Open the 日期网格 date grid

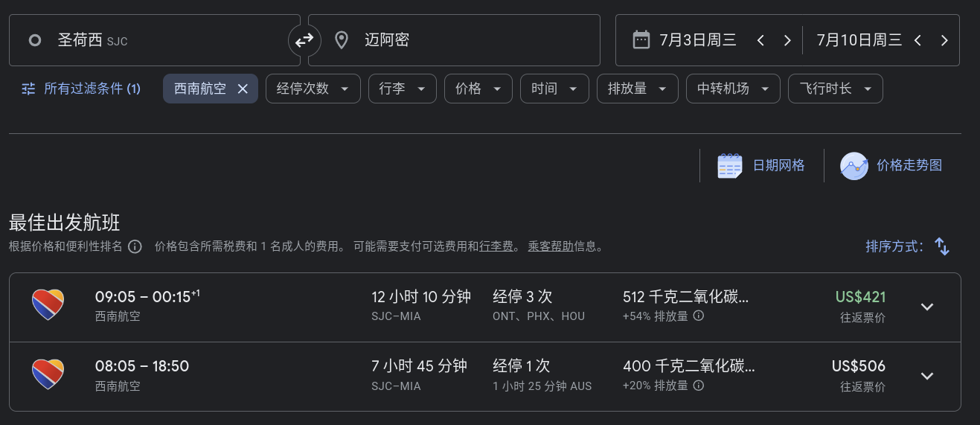pos(761,165)
